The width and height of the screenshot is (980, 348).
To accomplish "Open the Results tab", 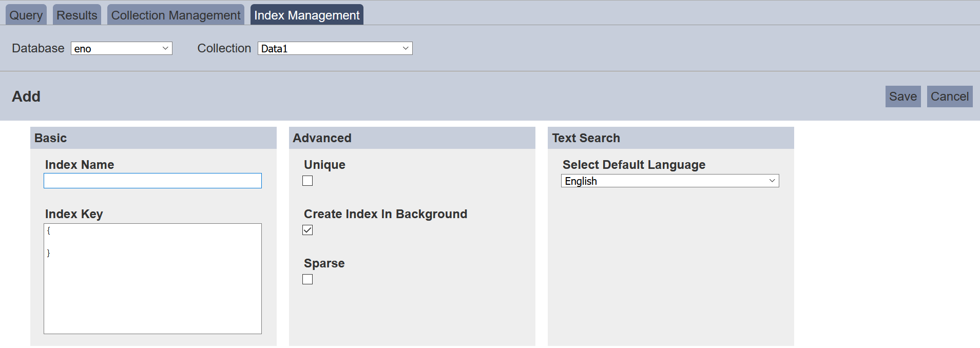I will 77,15.
